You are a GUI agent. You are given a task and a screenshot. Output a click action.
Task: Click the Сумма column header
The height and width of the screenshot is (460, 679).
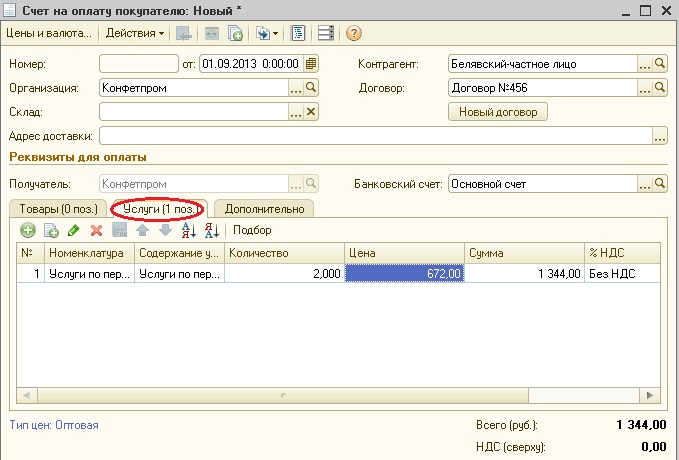pyautogui.click(x=524, y=253)
